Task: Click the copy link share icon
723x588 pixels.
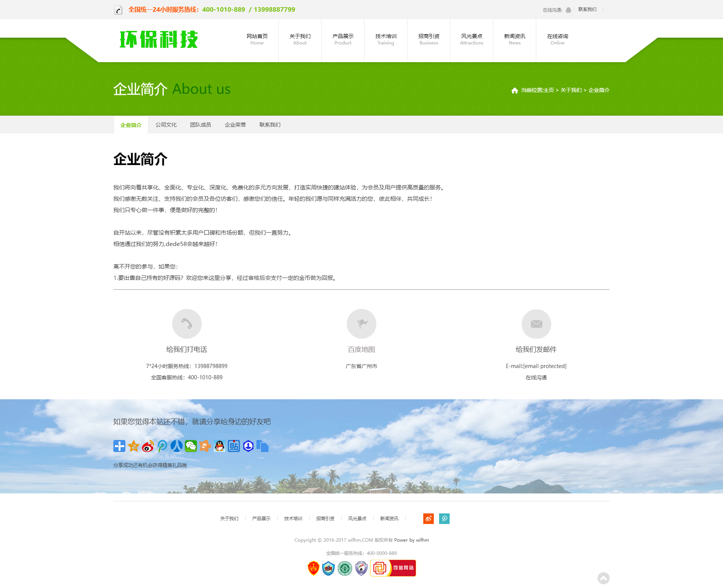Action: [262, 446]
